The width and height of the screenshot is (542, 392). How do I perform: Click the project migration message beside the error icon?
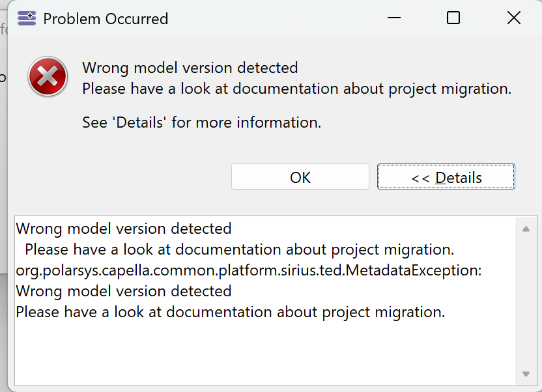tap(296, 89)
